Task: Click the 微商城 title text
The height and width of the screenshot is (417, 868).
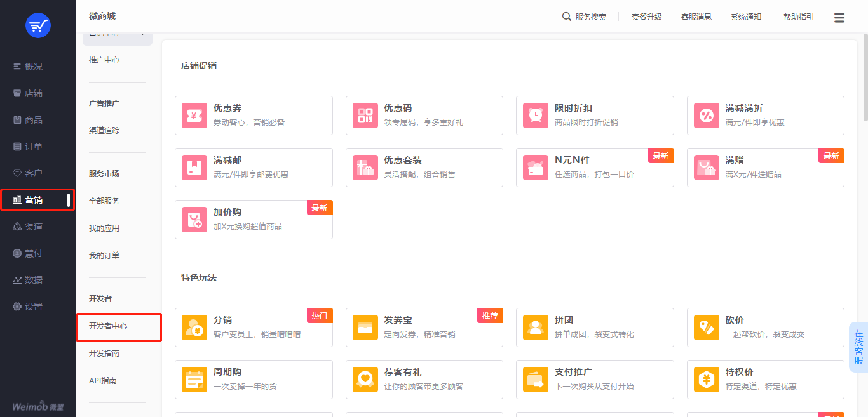Action: [x=102, y=16]
